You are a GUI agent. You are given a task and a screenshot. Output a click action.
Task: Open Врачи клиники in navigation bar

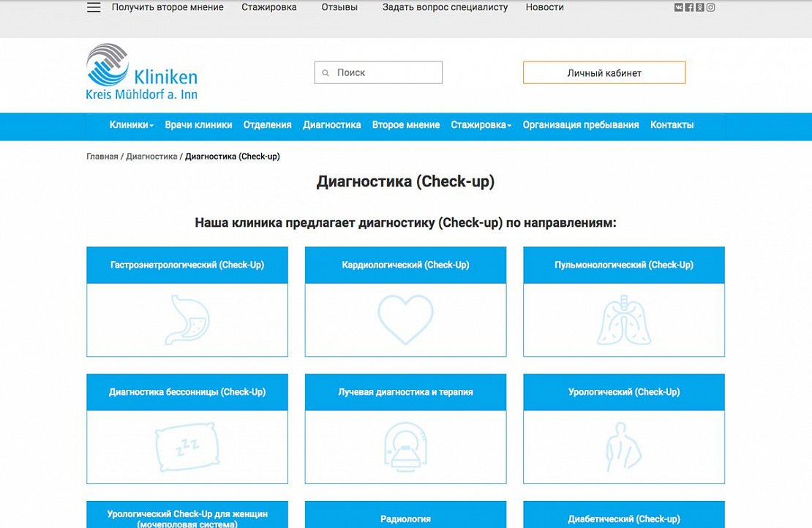198,125
